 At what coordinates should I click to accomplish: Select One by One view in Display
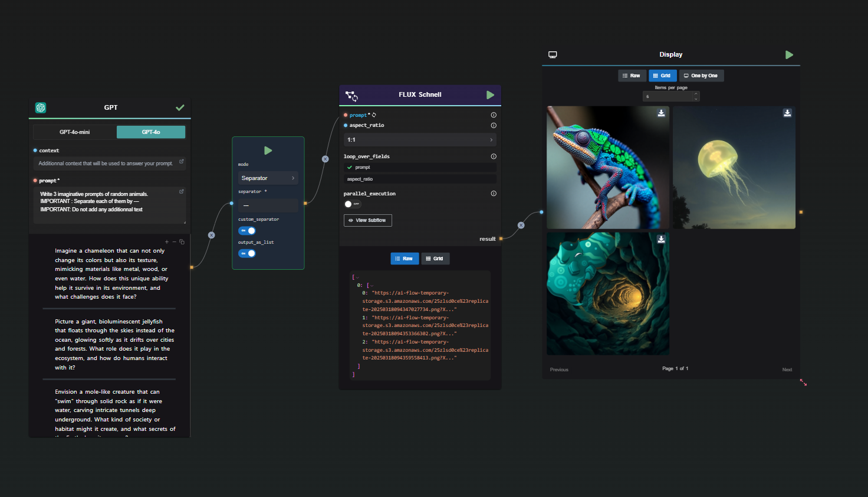tap(701, 76)
